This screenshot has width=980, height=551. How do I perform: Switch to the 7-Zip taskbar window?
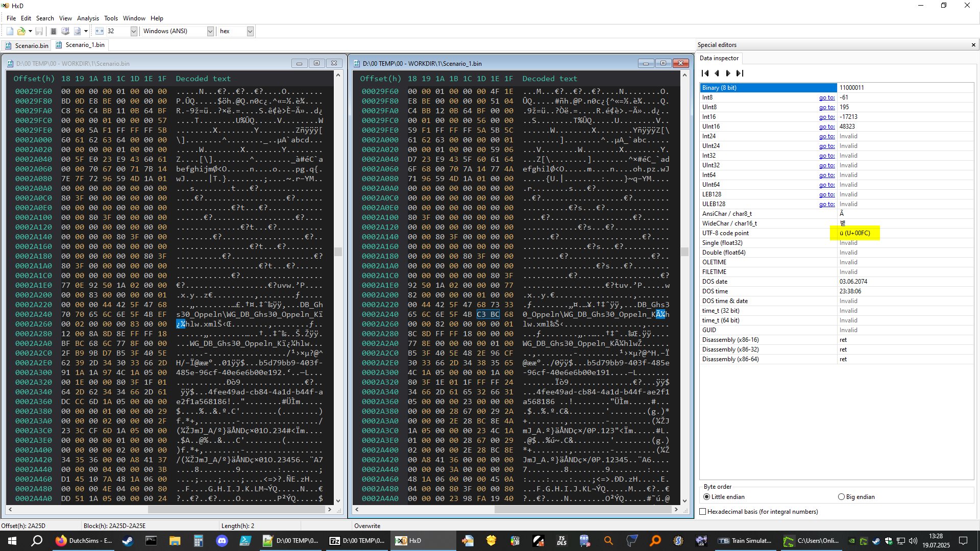click(357, 540)
